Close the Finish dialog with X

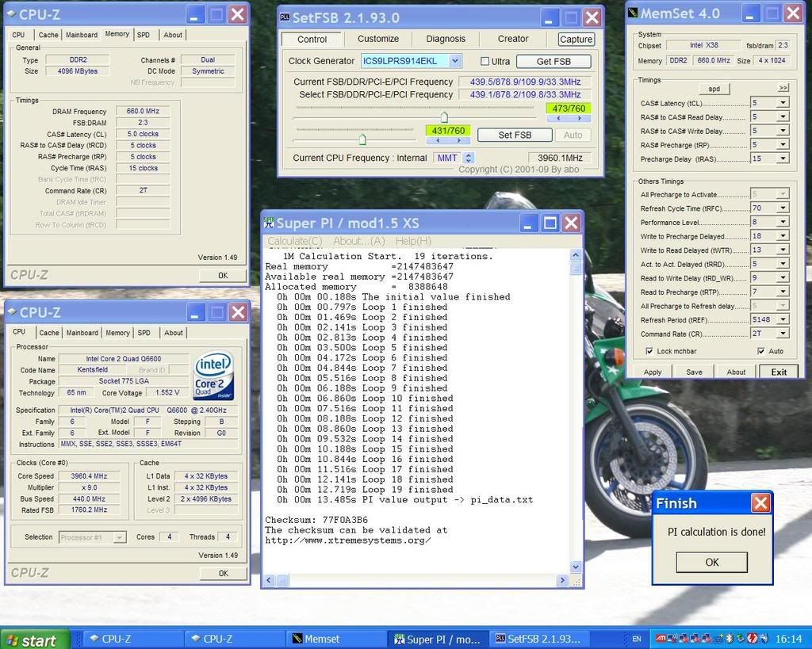760,502
